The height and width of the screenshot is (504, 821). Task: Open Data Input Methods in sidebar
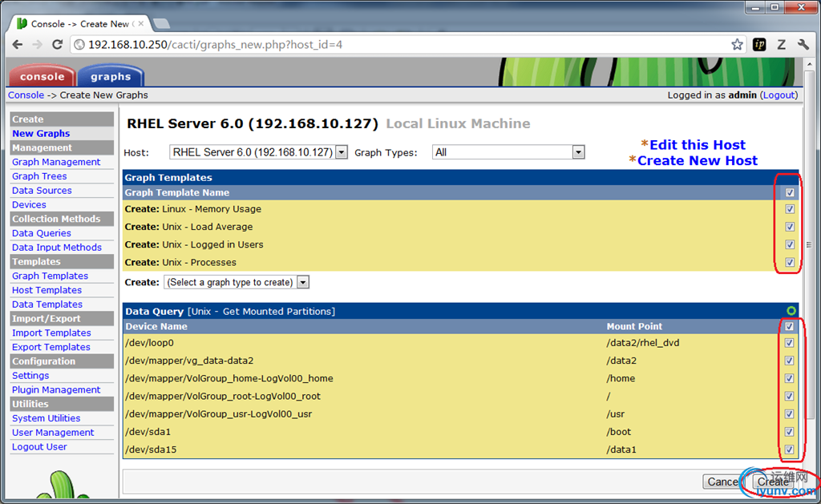click(x=57, y=248)
